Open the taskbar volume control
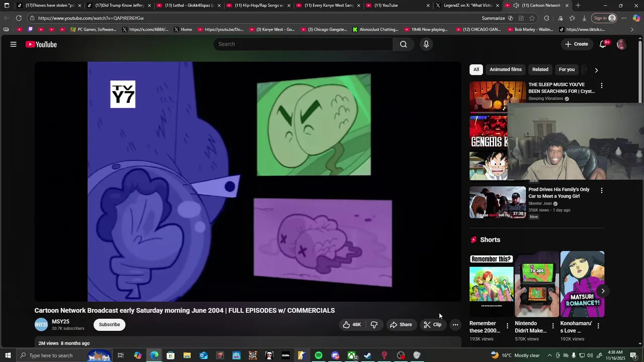The image size is (644, 362). pos(590,355)
